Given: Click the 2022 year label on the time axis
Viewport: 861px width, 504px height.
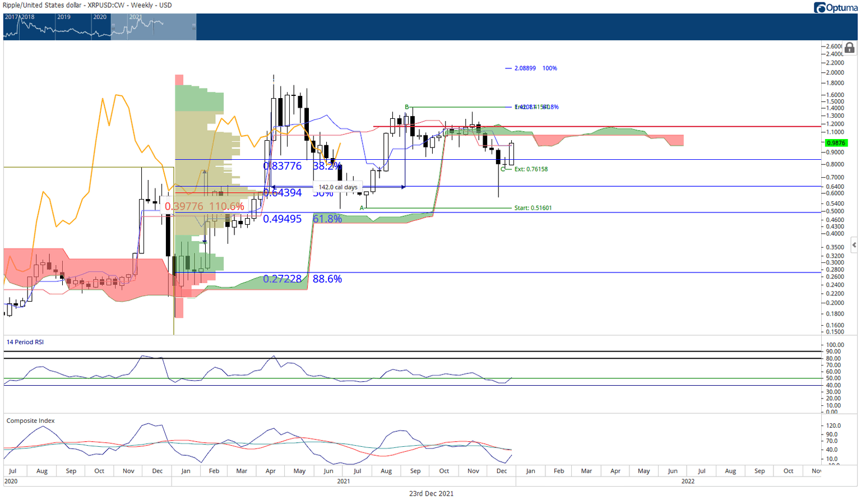Looking at the screenshot, I should coord(688,482).
